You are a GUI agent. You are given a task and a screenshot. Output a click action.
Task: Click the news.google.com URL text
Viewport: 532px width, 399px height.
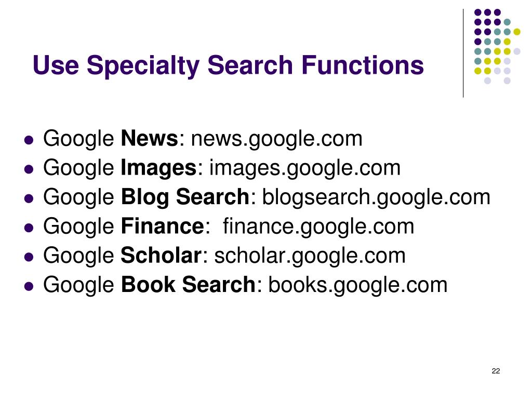pyautogui.click(x=276, y=139)
